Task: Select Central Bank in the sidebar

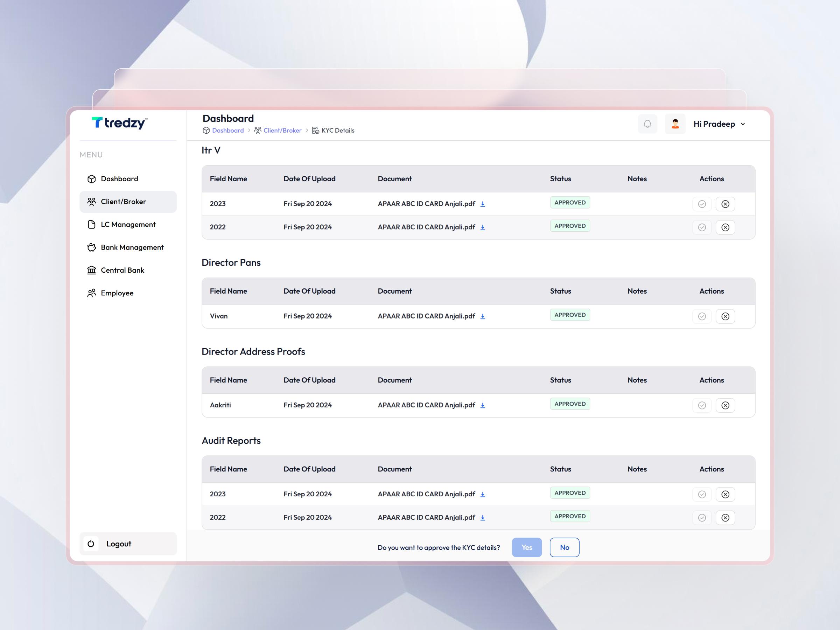Action: 122,270
